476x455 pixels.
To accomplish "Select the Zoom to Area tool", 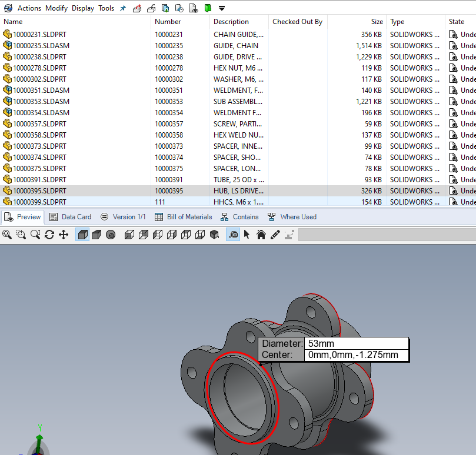I will tap(21, 235).
